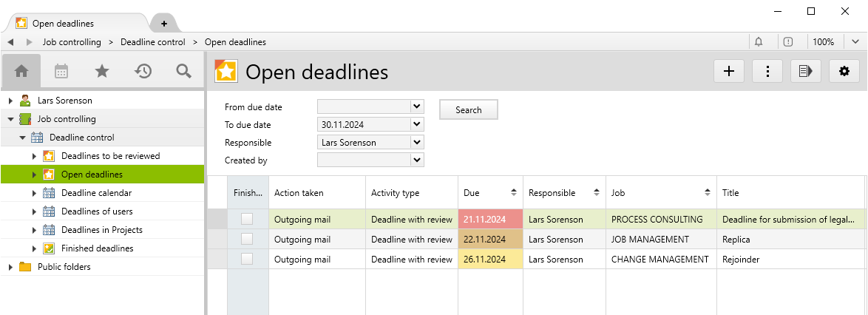The width and height of the screenshot is (868, 315).
Task: Open settings with the gear icon
Action: pyautogui.click(x=844, y=71)
